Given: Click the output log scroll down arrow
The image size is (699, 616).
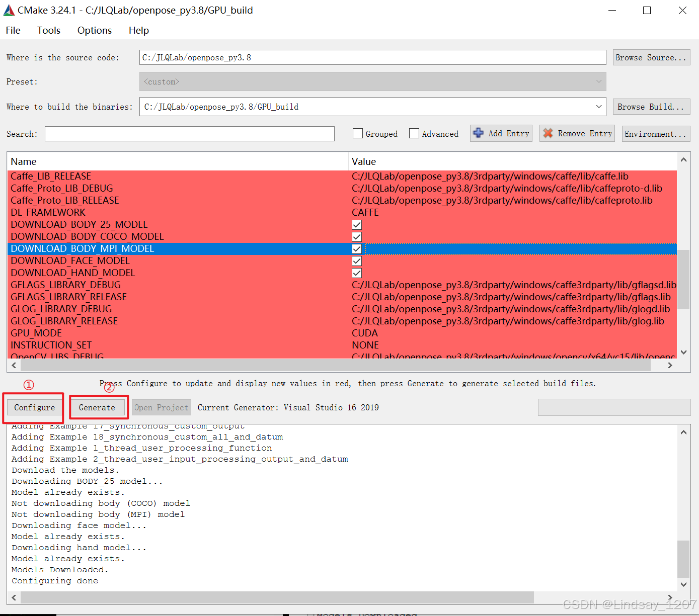Looking at the screenshot, I should pyautogui.click(x=683, y=584).
